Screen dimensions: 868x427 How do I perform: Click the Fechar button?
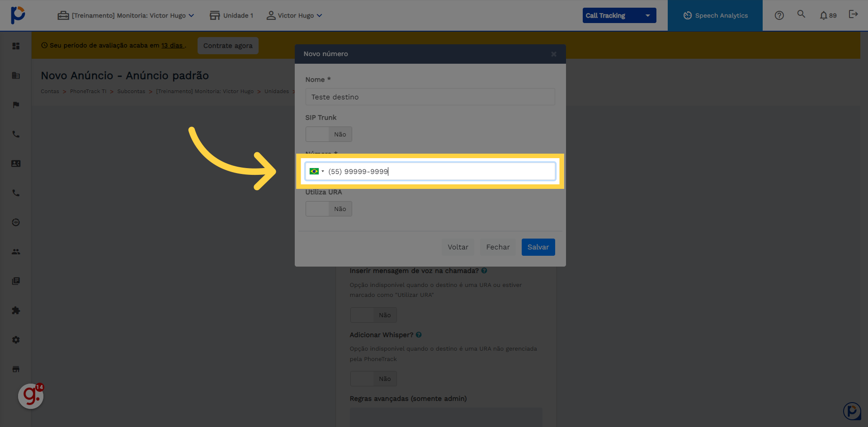click(x=498, y=247)
